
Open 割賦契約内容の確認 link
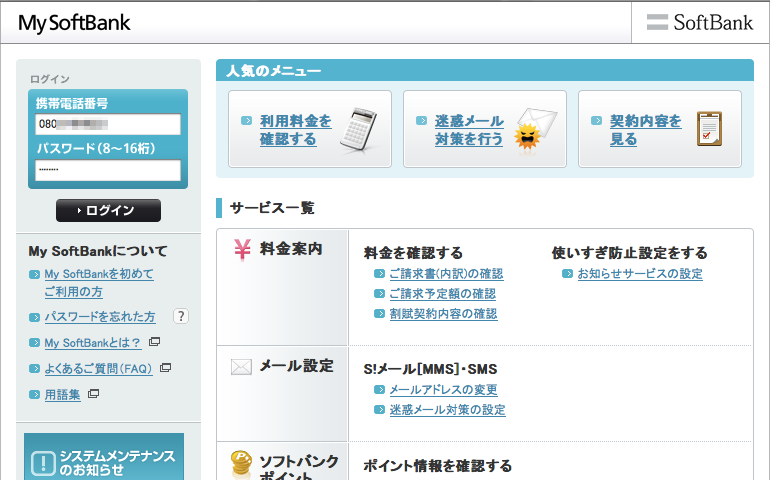click(443, 314)
